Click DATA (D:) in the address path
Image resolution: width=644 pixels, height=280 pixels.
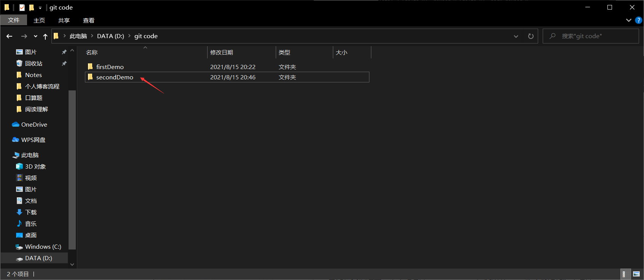click(x=110, y=36)
